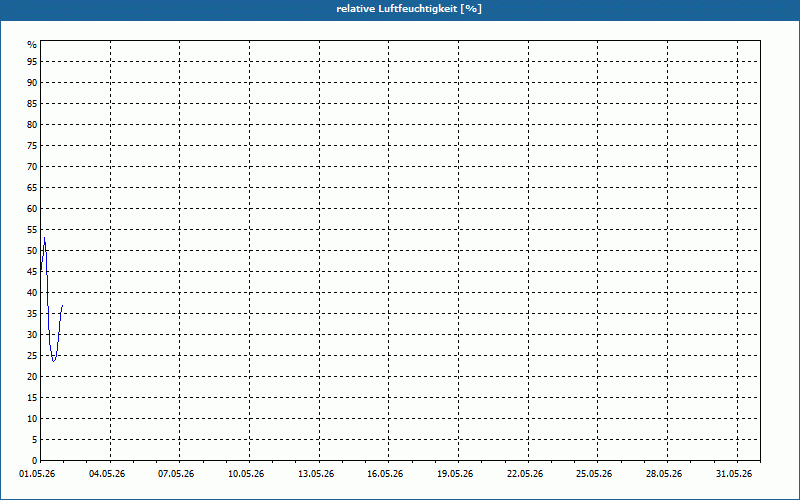Image resolution: width=800 pixels, height=500 pixels.
Task: Click the chart title 'relative Luftfeuchtigkeit [%]'
Action: pyautogui.click(x=409, y=9)
